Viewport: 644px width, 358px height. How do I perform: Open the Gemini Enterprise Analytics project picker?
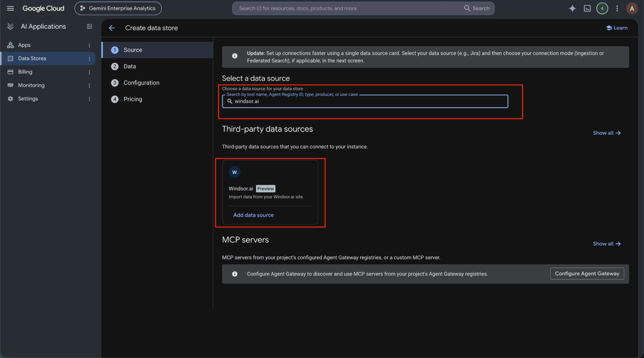click(118, 8)
